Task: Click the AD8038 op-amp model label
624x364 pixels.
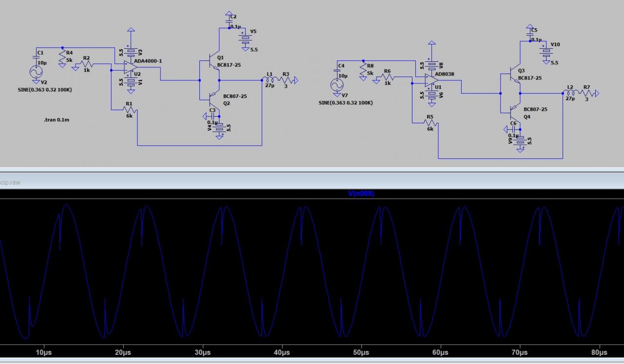Action: [x=445, y=74]
